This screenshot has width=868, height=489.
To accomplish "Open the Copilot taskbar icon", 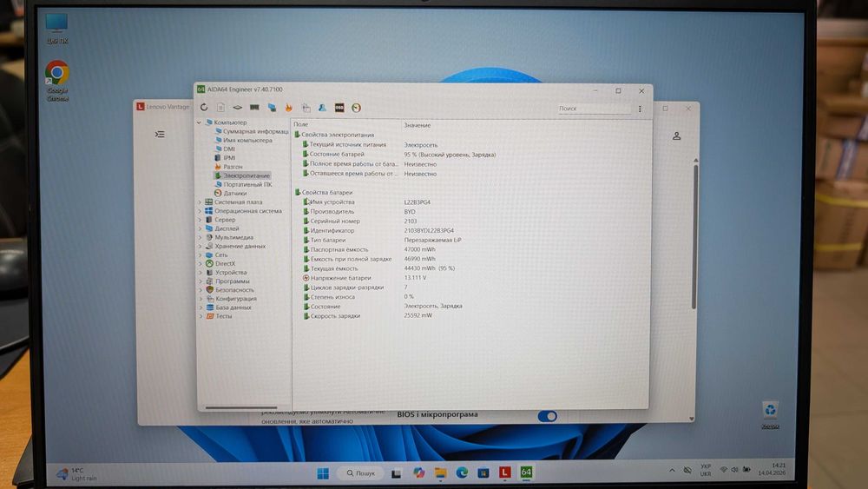I will coord(418,472).
